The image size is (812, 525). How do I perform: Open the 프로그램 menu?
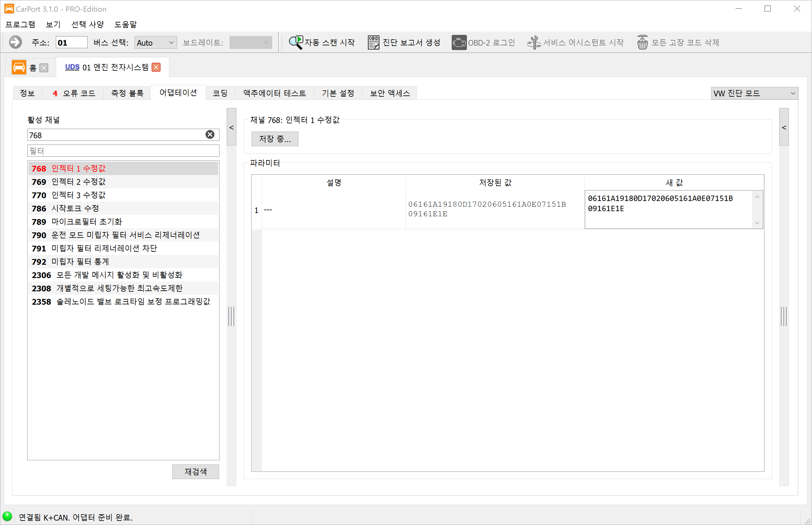pyautogui.click(x=20, y=24)
